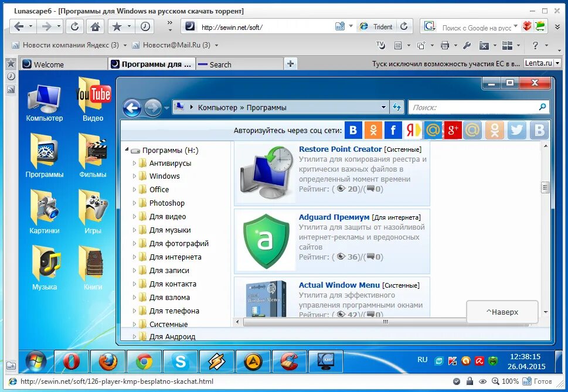Click the print icon in the toolbar
The width and height of the screenshot is (568, 392).
click(445, 45)
